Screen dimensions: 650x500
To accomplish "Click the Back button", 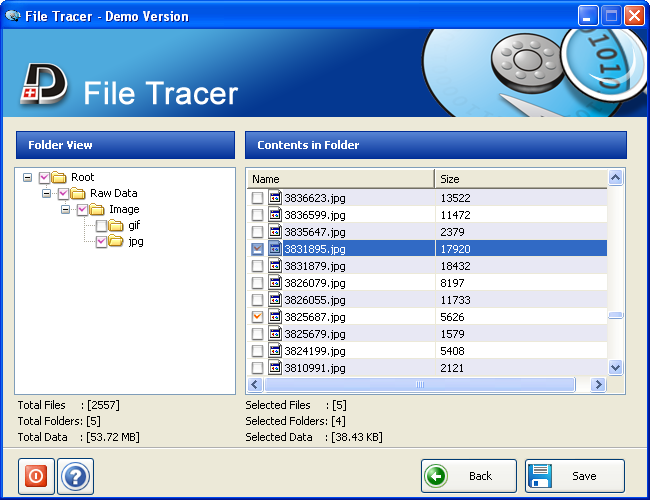I will point(469,476).
